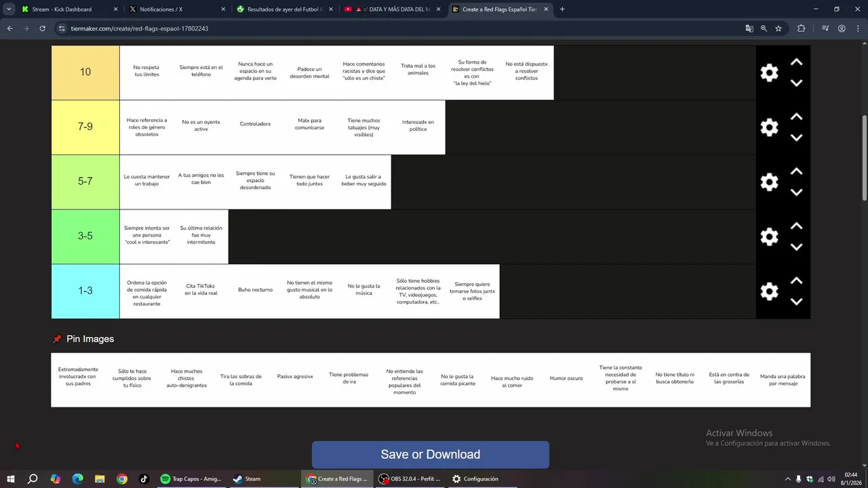The image size is (868, 488).
Task: Open the tab search dropdown arrow
Action: tap(9, 9)
